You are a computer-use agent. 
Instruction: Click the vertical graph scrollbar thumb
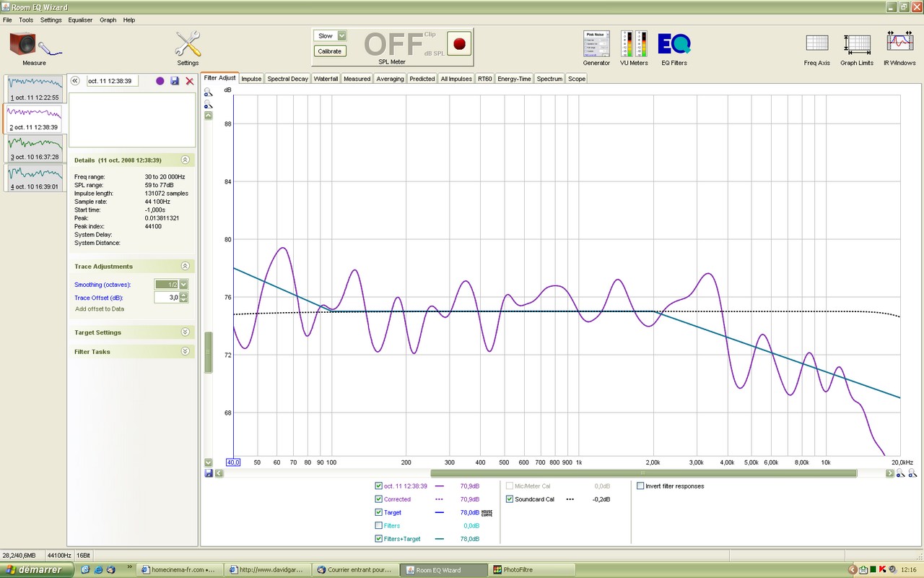click(209, 353)
